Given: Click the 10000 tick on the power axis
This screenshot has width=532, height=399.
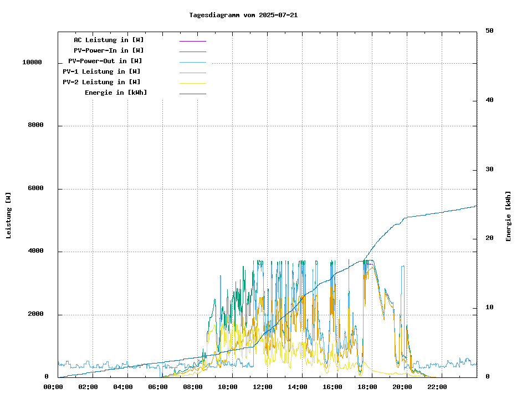Looking at the screenshot, I should pyautogui.click(x=32, y=63).
